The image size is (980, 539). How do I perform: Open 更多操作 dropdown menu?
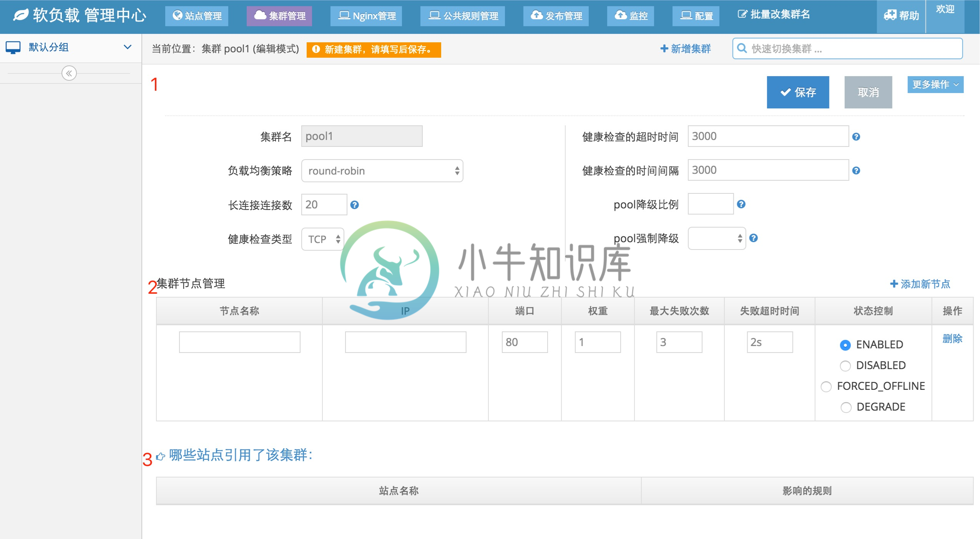click(x=935, y=85)
